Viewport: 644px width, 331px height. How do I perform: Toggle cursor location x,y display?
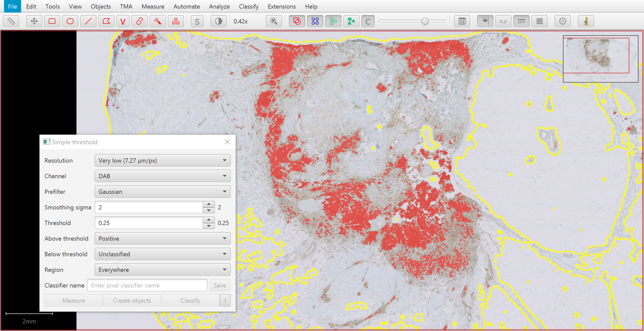503,21
